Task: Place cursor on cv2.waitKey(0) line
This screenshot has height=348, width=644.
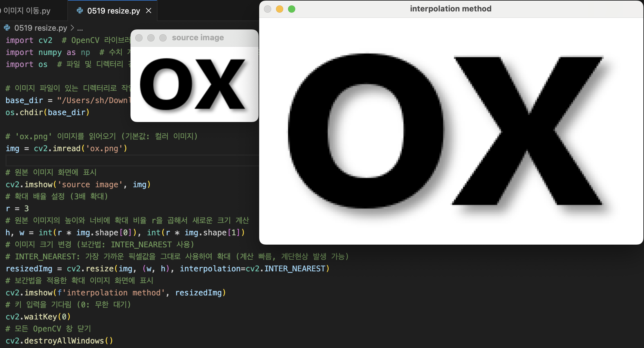Action: tap(38, 317)
